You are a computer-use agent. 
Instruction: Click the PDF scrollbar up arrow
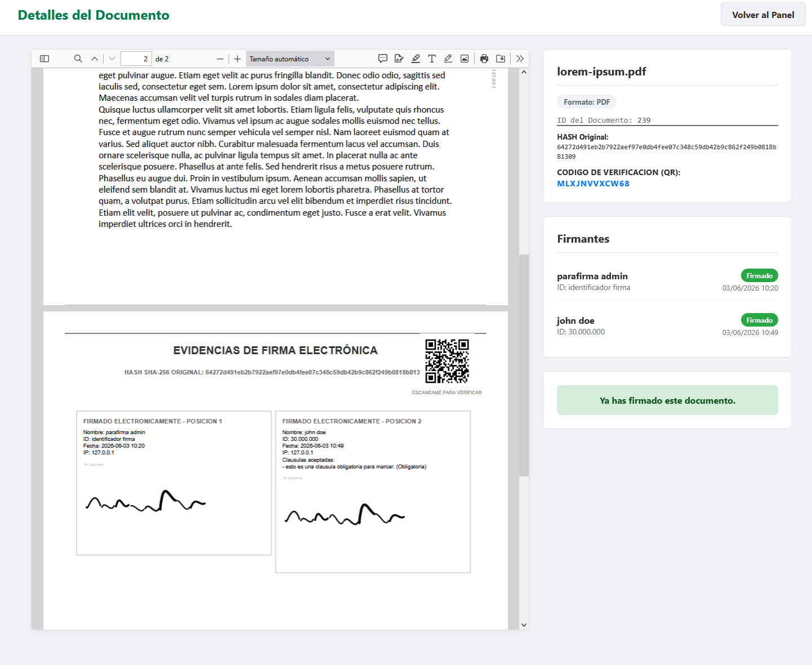tap(524, 72)
